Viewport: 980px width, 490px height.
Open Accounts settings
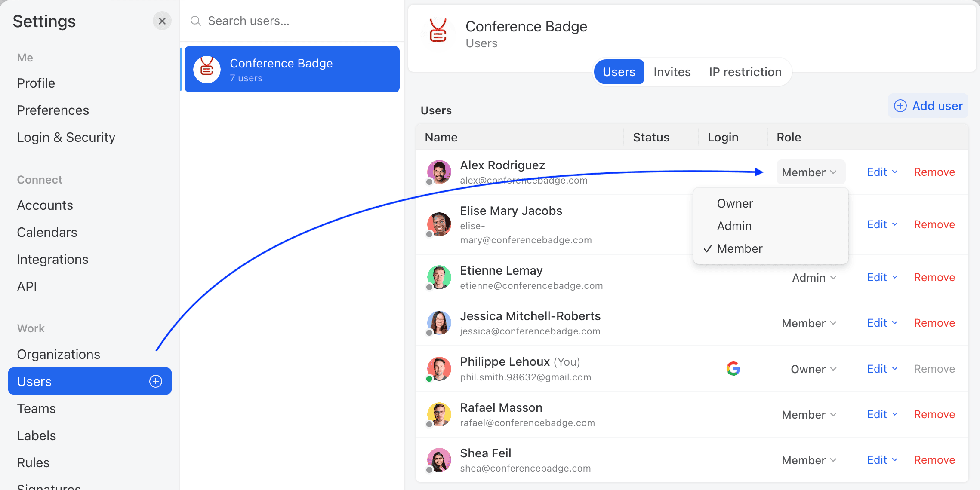point(90,205)
